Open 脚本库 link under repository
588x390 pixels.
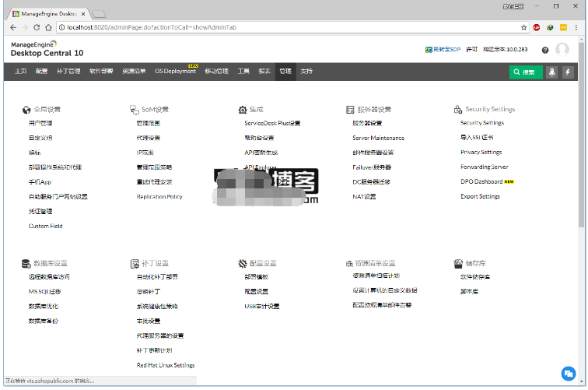tap(469, 292)
